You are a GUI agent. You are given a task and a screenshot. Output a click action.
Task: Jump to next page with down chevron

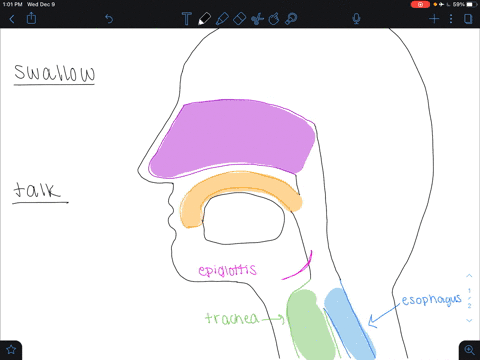[469, 320]
